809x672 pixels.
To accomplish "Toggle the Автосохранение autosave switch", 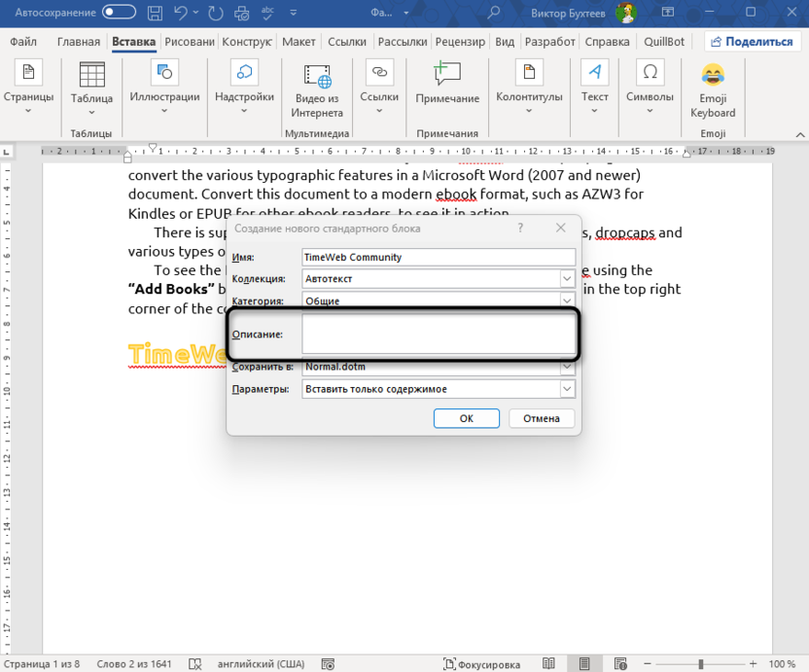I will click(x=119, y=12).
